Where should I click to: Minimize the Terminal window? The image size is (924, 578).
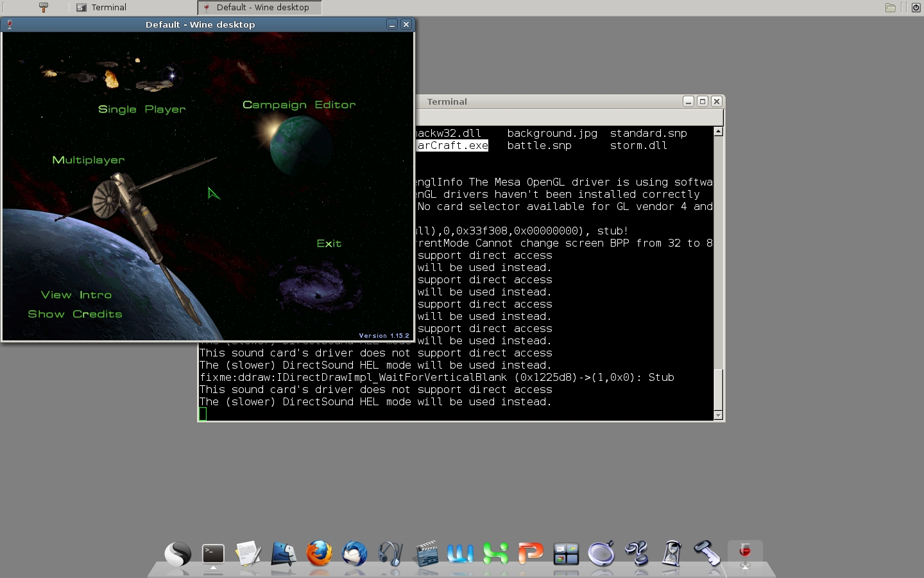point(689,101)
